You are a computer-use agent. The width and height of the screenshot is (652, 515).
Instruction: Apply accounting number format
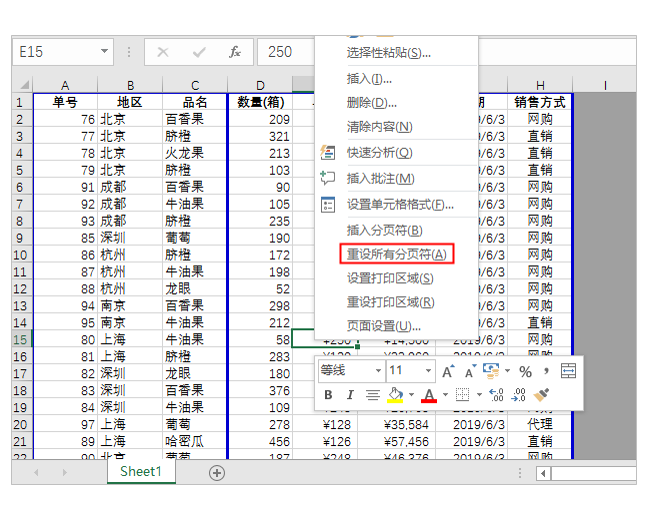tap(491, 371)
